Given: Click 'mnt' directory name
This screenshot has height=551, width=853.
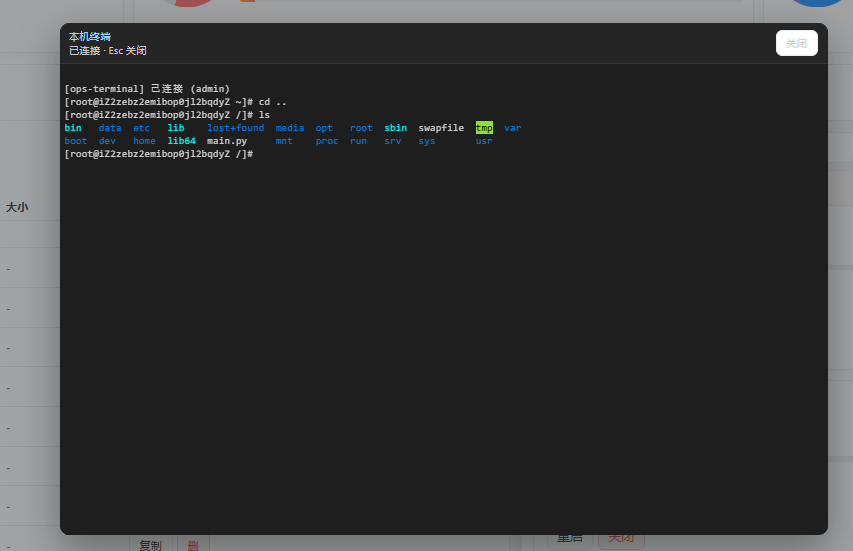Looking at the screenshot, I should tap(284, 141).
